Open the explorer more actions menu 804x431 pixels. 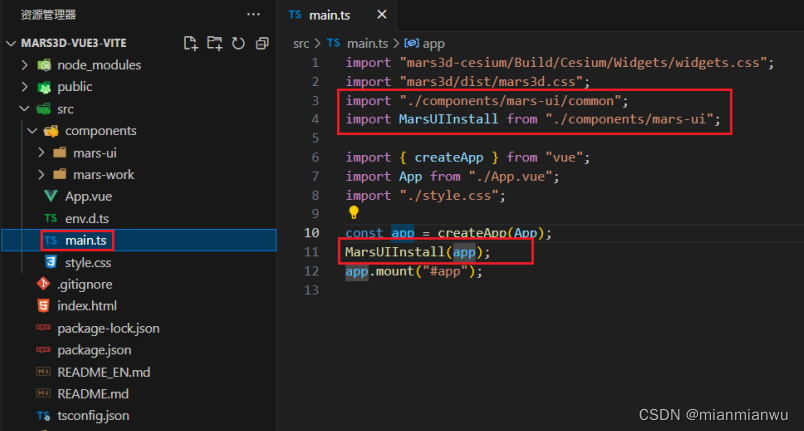253,14
